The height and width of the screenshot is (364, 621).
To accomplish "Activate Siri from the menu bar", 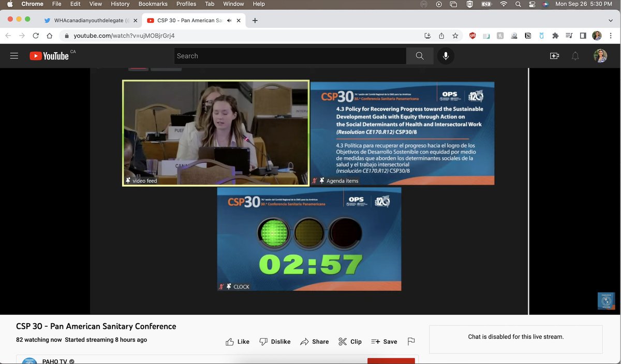I will click(x=545, y=4).
